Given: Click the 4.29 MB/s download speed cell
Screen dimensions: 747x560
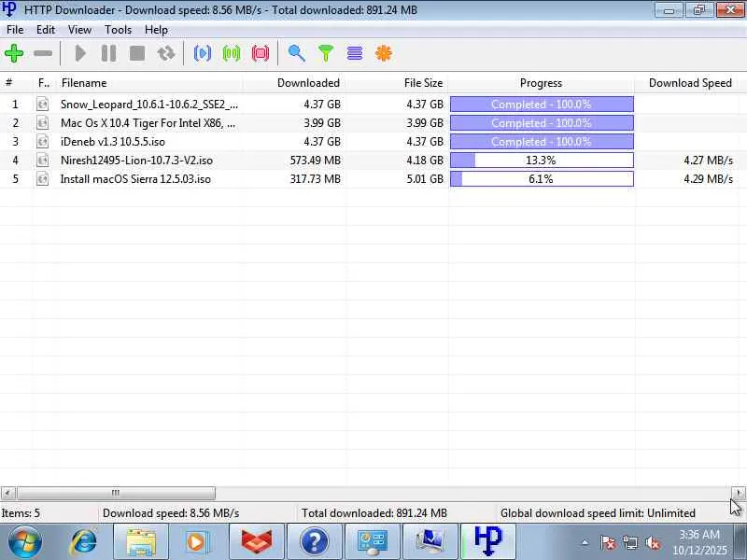Looking at the screenshot, I should point(708,179).
